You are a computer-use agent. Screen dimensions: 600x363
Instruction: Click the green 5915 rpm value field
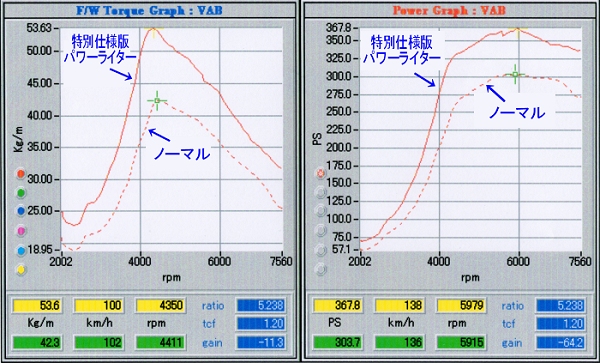pos(461,342)
